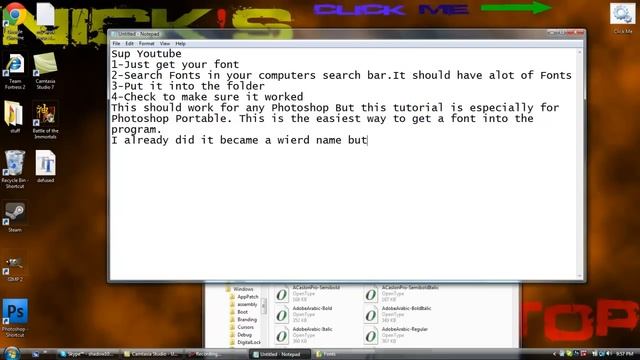Image resolution: width=640 pixels, height=360 pixels.
Task: Select the 'defused' font file icon
Action: 45,166
